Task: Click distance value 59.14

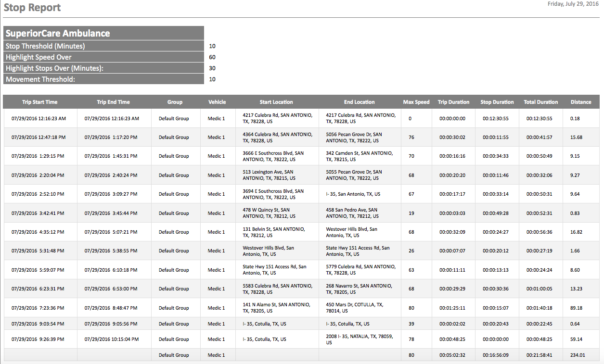Action: pos(576,339)
